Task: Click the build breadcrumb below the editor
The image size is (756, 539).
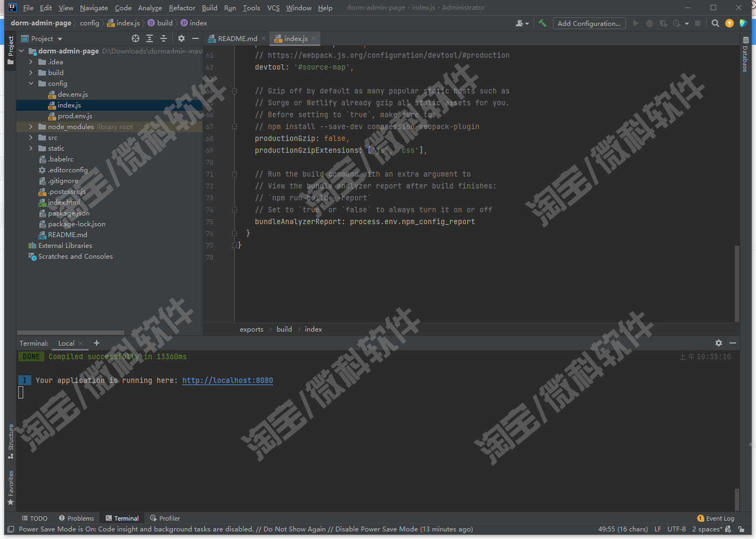Action: tap(284, 329)
